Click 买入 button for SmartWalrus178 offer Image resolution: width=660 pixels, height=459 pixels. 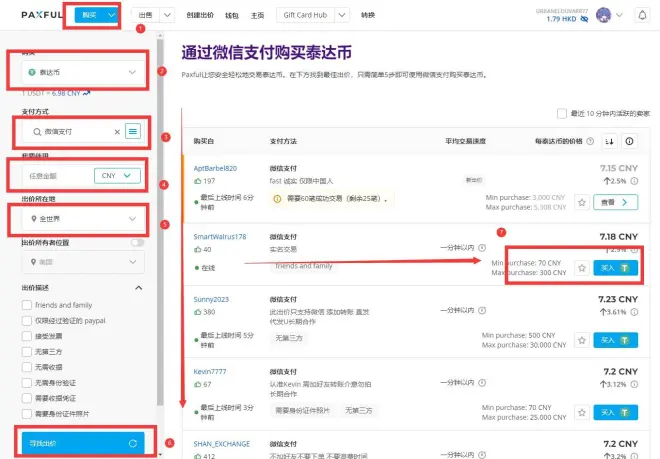tap(614, 268)
